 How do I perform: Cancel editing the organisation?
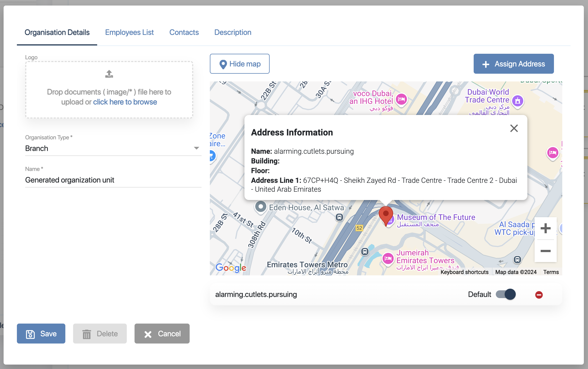pyautogui.click(x=162, y=334)
